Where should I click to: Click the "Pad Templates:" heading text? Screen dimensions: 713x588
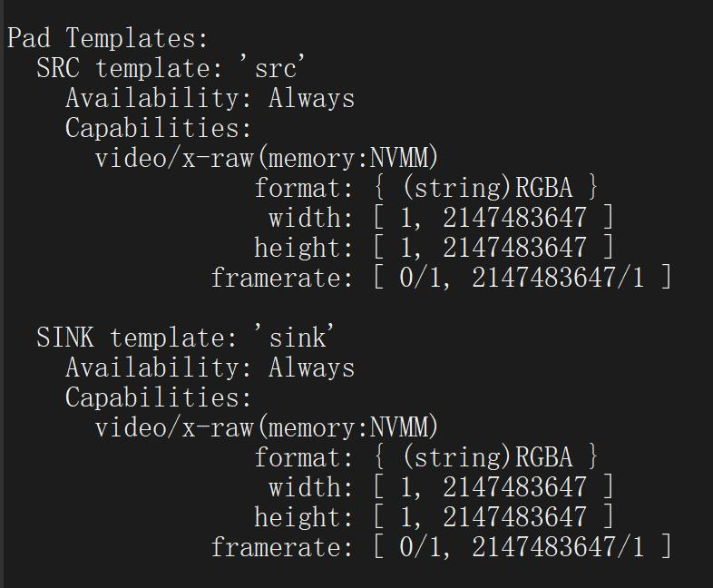[x=108, y=39]
